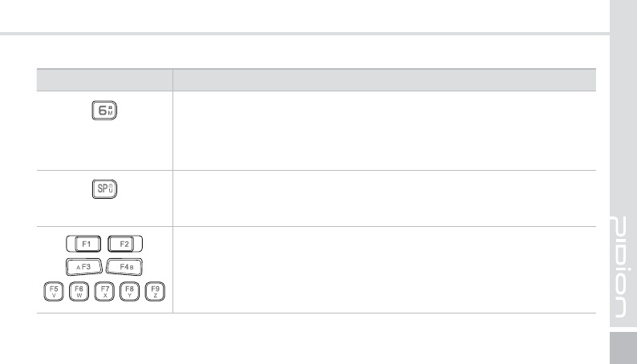
Task: Select the F8 Y key icon
Action: pyautogui.click(x=130, y=291)
